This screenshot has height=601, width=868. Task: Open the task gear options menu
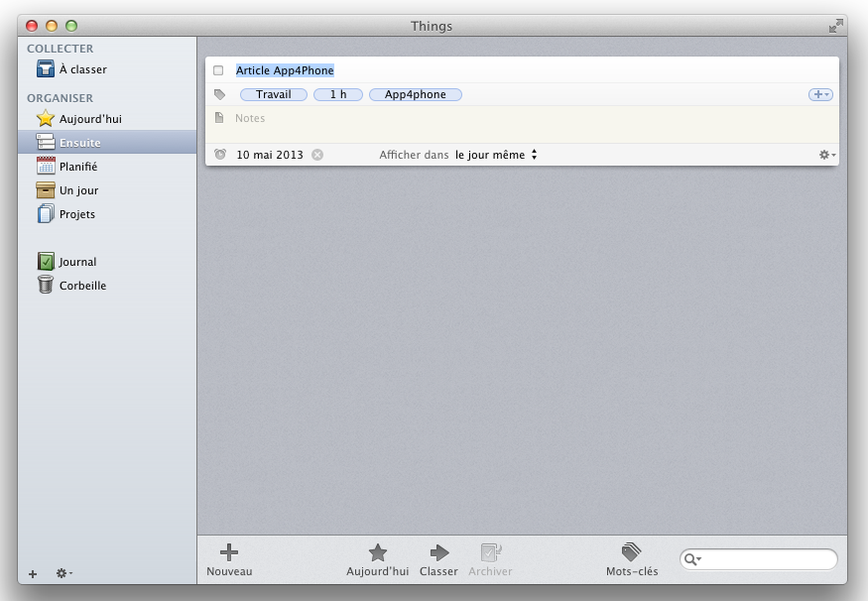pyautogui.click(x=826, y=155)
